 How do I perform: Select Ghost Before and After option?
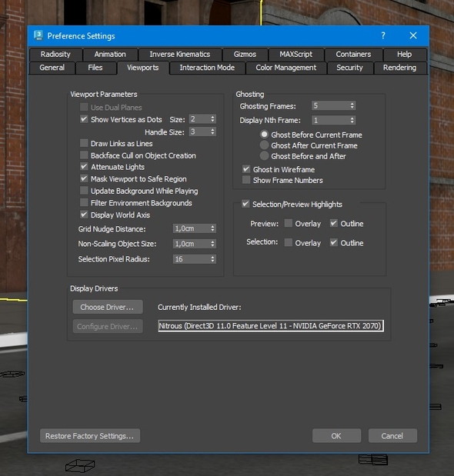coord(264,156)
